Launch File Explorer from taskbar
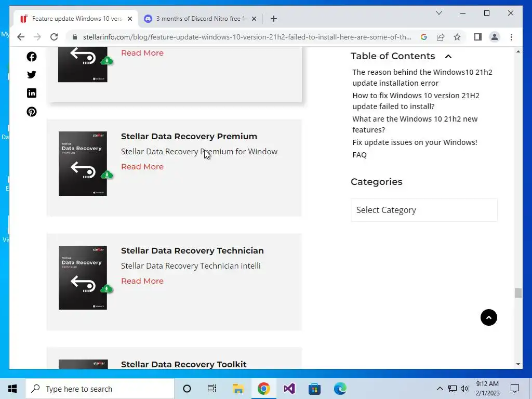 pos(238,389)
